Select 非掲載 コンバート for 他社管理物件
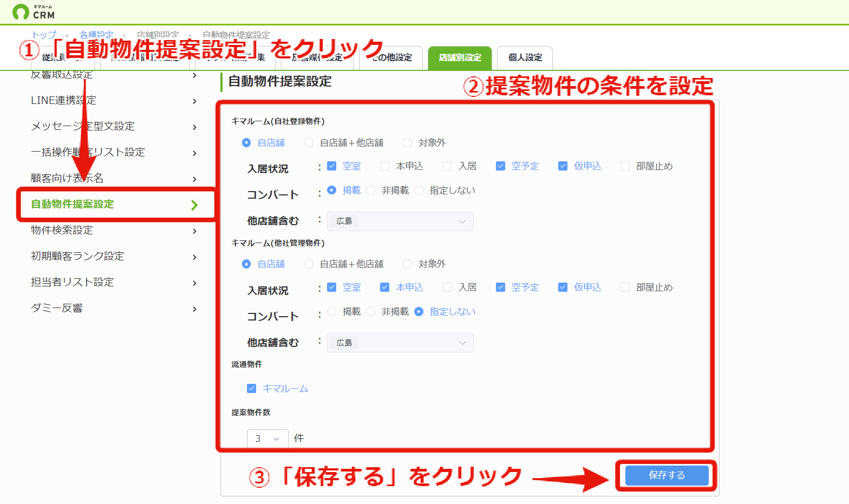Screen dimensions: 849x504 point(371,312)
